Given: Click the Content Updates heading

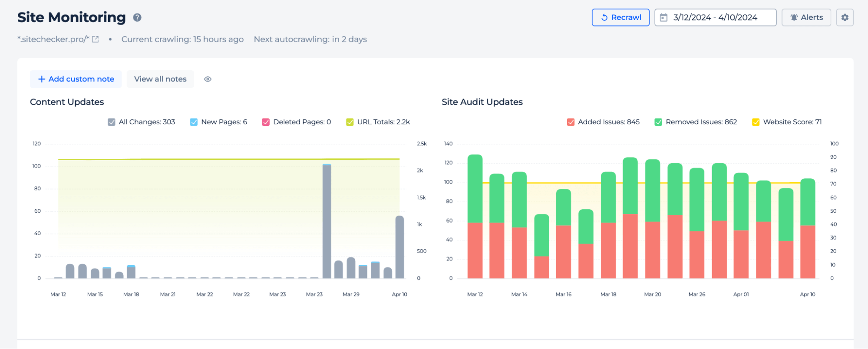Looking at the screenshot, I should [67, 102].
